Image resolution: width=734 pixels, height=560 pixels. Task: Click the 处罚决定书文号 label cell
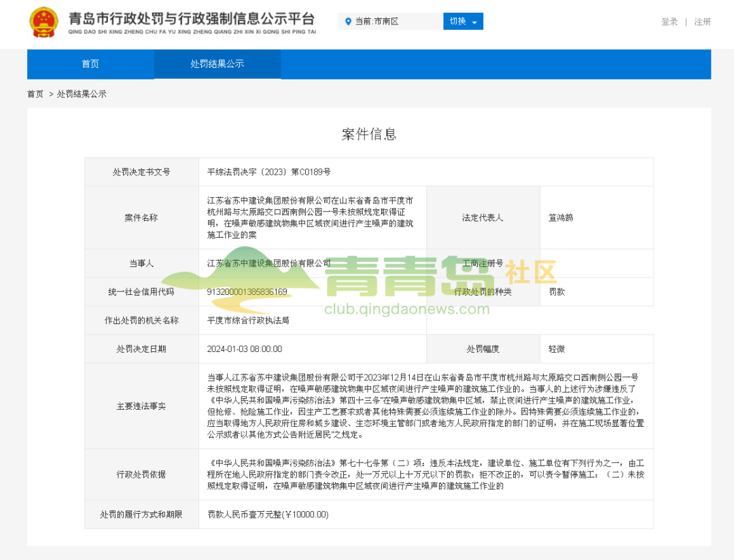click(141, 172)
